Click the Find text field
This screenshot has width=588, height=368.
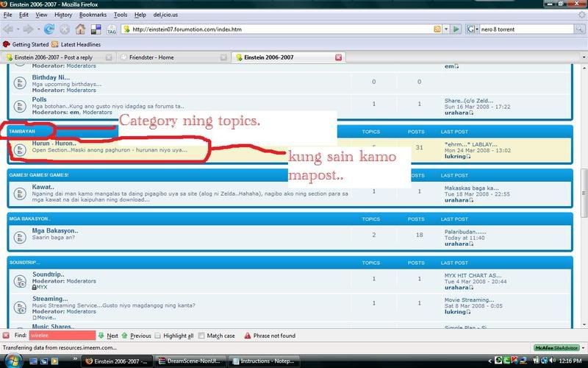pos(62,336)
